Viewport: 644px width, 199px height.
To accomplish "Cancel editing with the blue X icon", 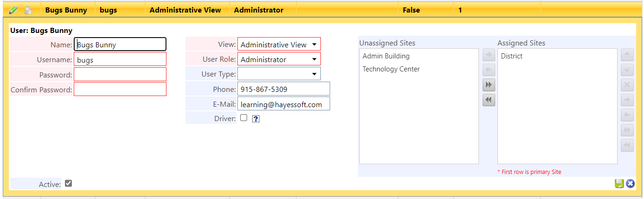I will pyautogui.click(x=630, y=184).
